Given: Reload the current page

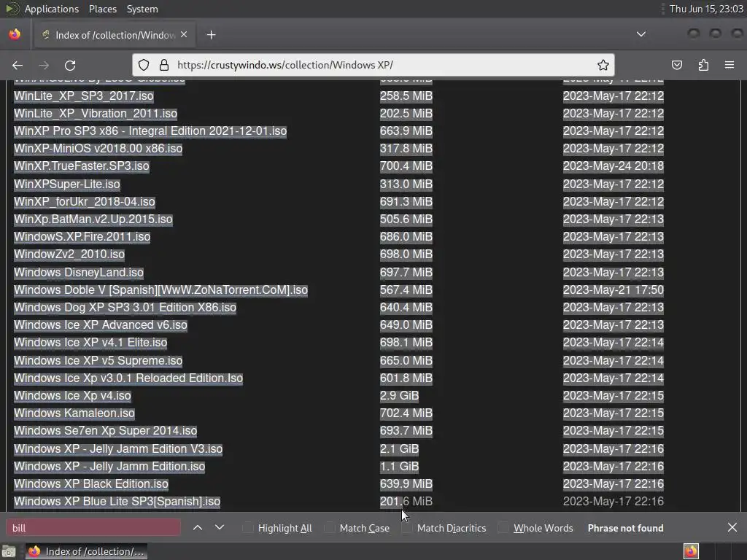Looking at the screenshot, I should pyautogui.click(x=70, y=65).
